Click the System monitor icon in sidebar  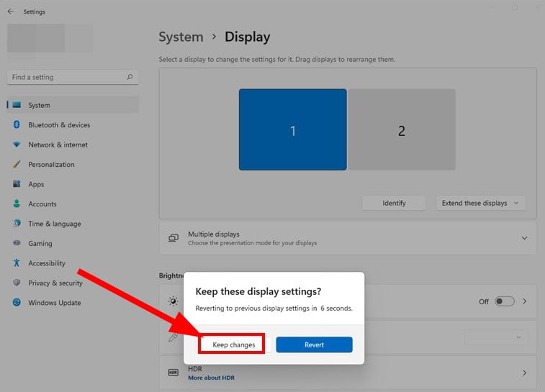click(17, 105)
